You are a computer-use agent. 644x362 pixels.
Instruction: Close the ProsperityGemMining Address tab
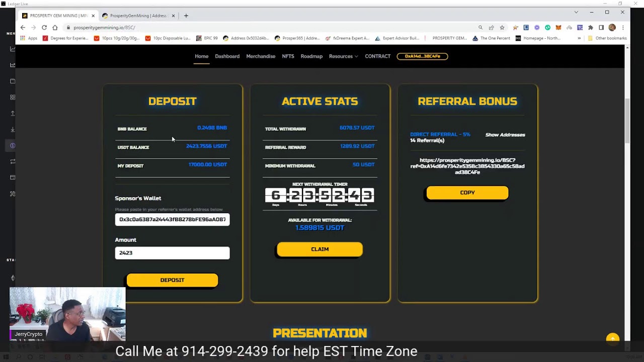173,16
